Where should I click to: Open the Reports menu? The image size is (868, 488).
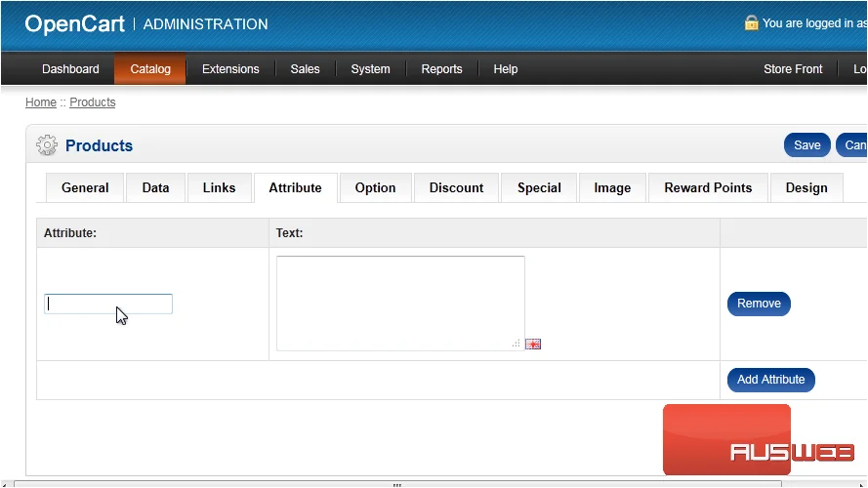click(441, 69)
